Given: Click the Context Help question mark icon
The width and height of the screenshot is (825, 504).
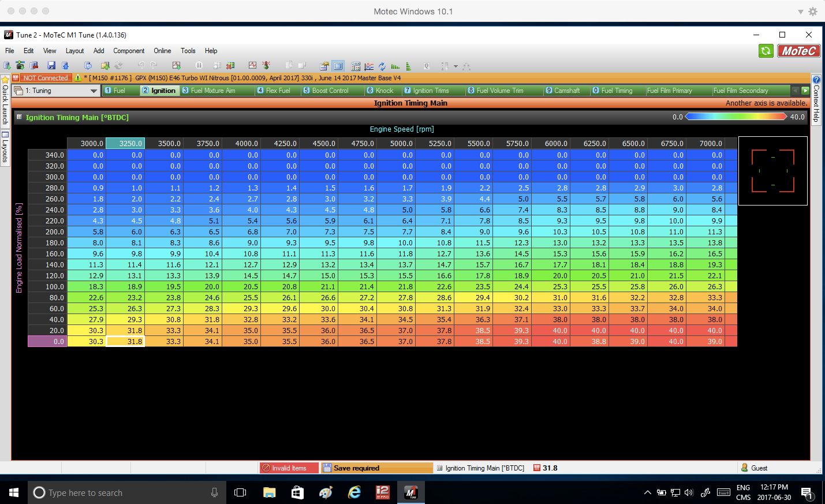Looking at the screenshot, I should click(x=816, y=80).
